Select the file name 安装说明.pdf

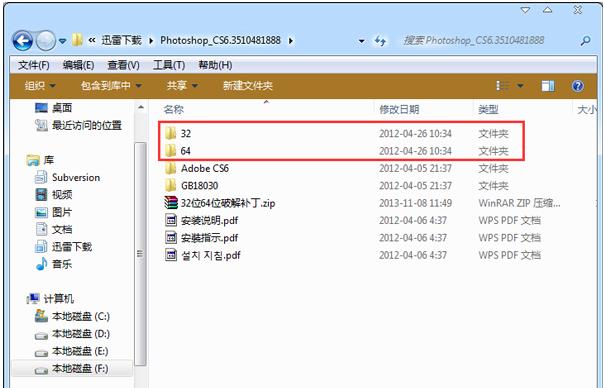point(210,220)
